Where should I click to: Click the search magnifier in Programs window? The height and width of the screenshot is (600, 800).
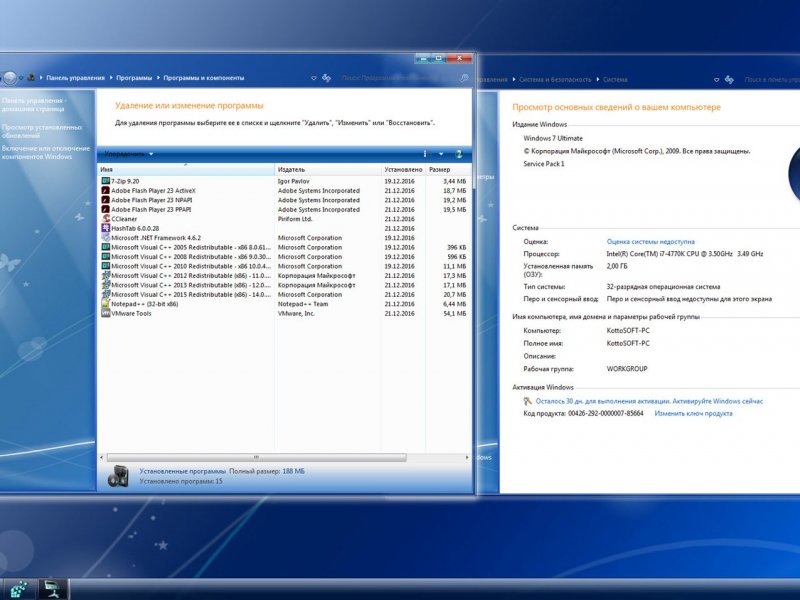coord(464,78)
